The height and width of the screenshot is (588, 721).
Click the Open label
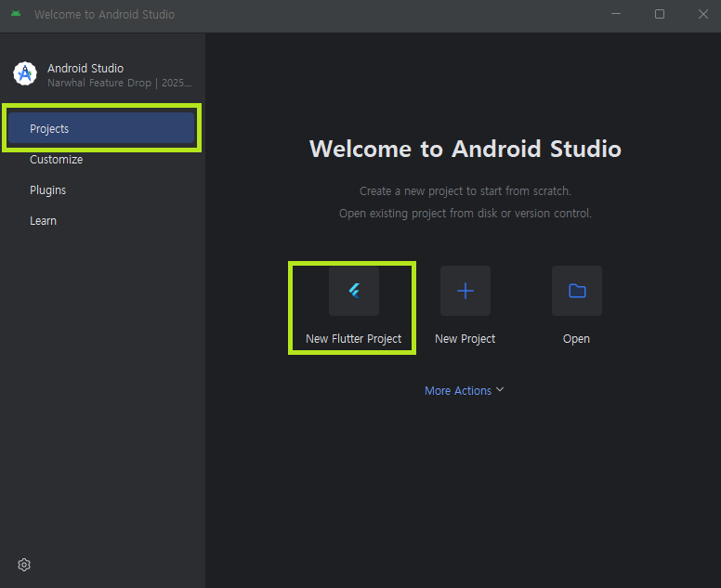pyautogui.click(x=577, y=339)
